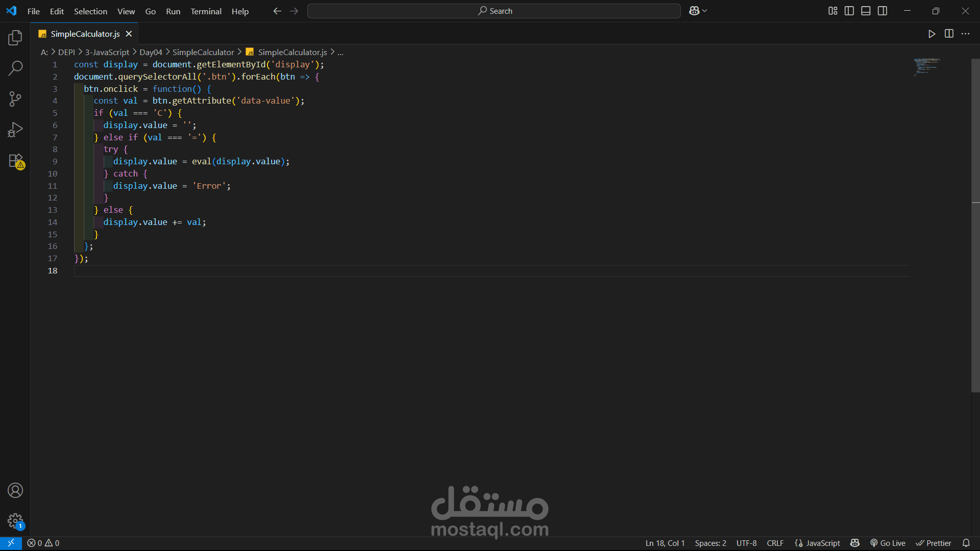Open the Copilot dropdown arrow
This screenshot has width=980, height=551.
pyautogui.click(x=705, y=11)
